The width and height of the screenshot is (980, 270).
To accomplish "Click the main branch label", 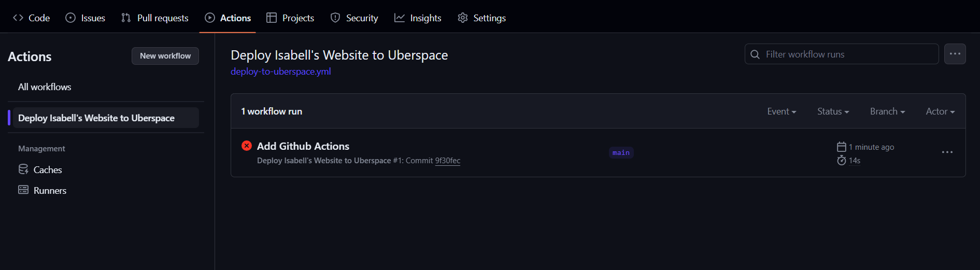I will pos(621,153).
